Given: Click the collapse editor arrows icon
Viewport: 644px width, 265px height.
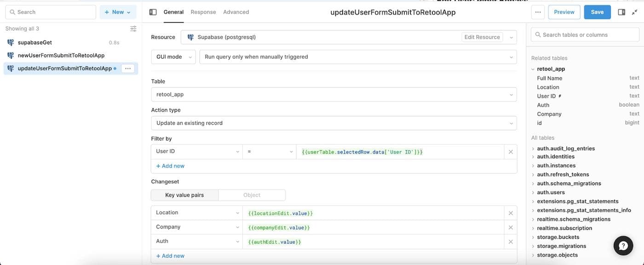Looking at the screenshot, I should [634, 12].
